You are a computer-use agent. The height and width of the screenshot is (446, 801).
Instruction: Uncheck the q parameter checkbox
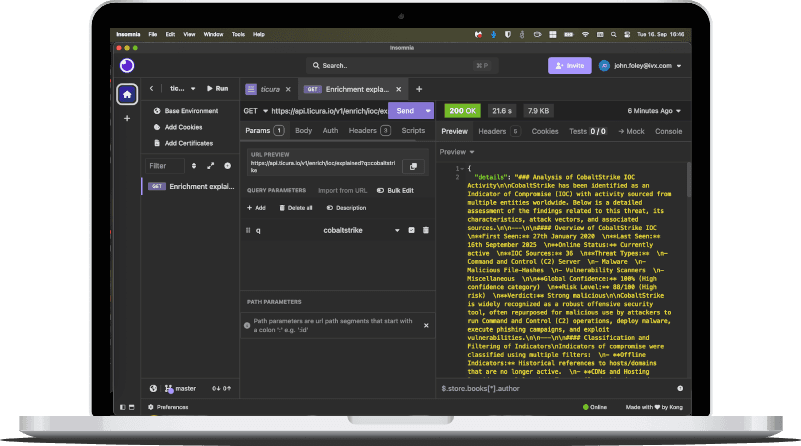(410, 231)
